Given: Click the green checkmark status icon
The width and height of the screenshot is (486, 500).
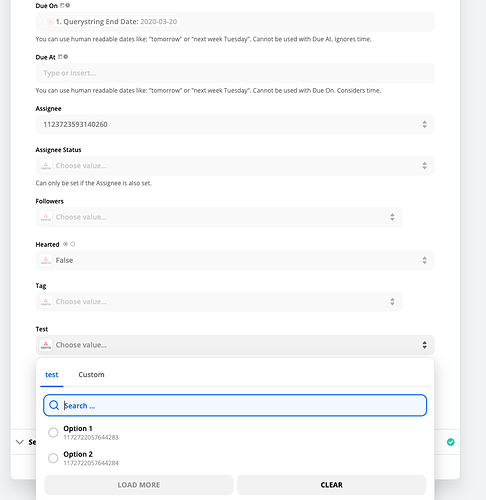Looking at the screenshot, I should pyautogui.click(x=451, y=442).
